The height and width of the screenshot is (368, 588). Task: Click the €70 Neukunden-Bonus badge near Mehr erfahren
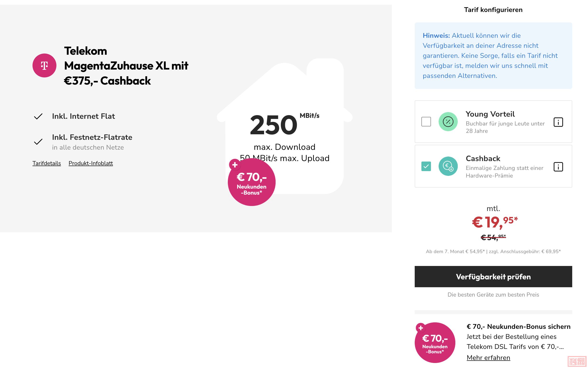(x=435, y=343)
